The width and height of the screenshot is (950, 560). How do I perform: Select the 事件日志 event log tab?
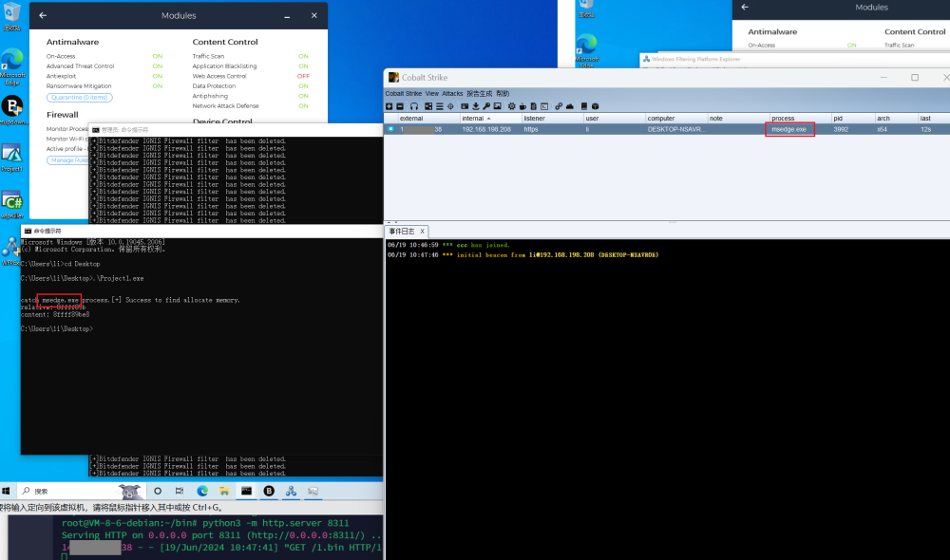click(402, 232)
